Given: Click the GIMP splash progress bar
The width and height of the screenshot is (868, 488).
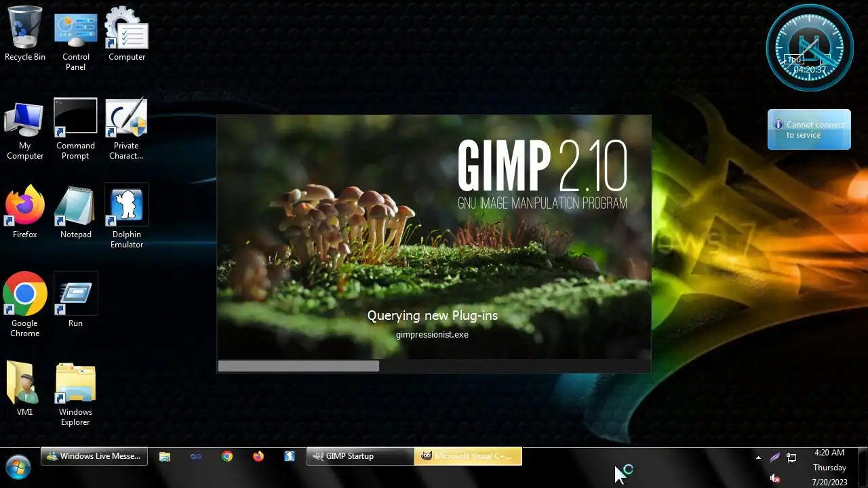Looking at the screenshot, I should click(434, 366).
